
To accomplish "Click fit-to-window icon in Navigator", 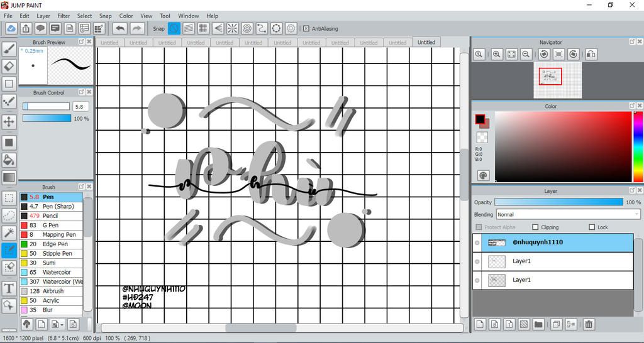I will [x=511, y=54].
